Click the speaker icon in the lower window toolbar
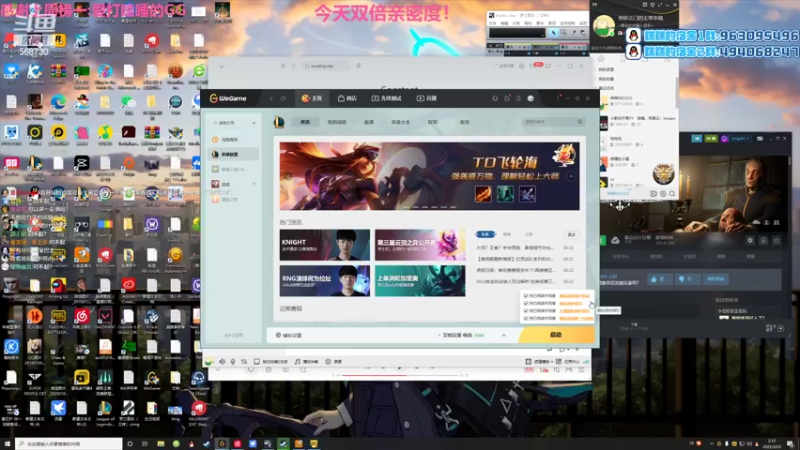 pos(222,361)
